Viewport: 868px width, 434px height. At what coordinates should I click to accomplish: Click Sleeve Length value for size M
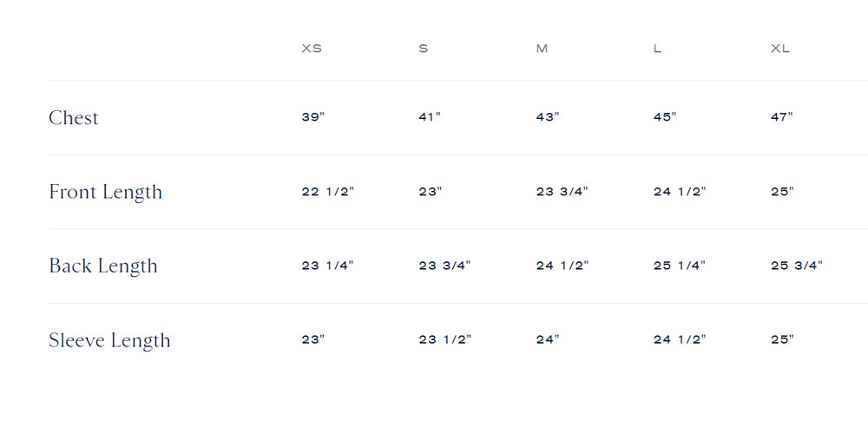point(548,339)
